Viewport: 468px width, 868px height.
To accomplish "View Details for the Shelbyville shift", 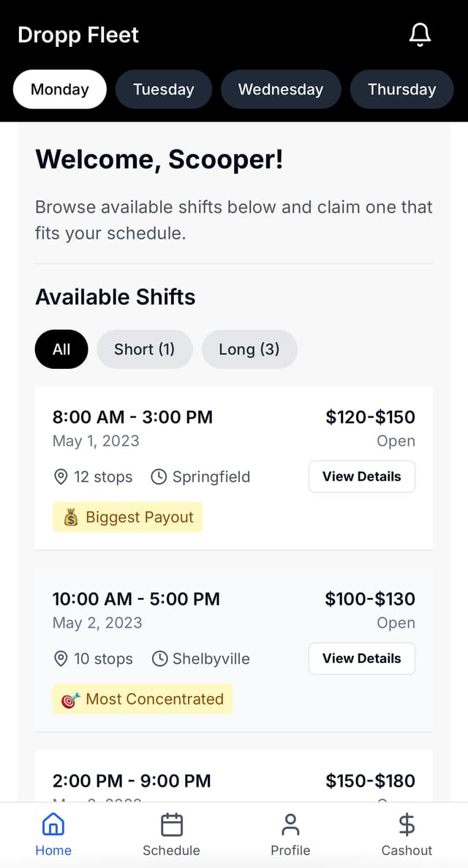I will pos(361,659).
